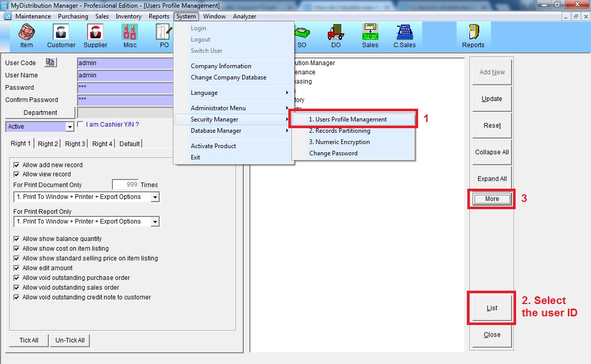Viewport: 591px width, 364px height.
Task: Click the User Name input field
Action: pos(126,75)
